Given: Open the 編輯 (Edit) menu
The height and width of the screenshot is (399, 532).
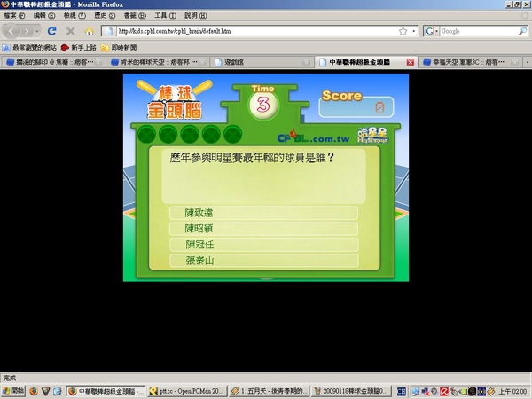Looking at the screenshot, I should coord(44,16).
